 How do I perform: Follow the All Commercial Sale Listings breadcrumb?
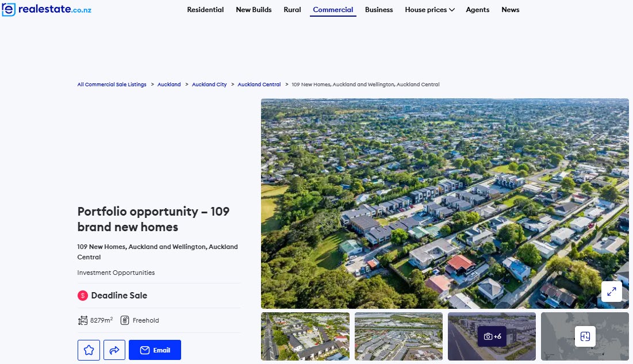(x=112, y=85)
